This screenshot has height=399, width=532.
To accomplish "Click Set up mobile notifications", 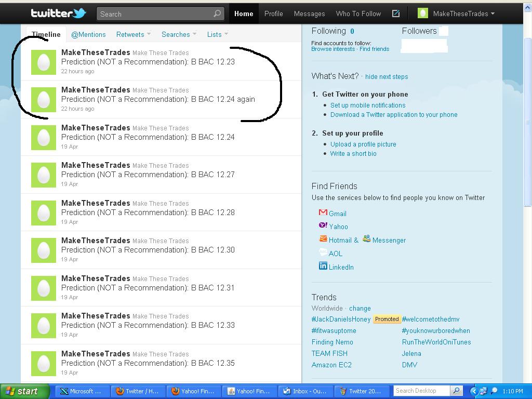I will [368, 105].
